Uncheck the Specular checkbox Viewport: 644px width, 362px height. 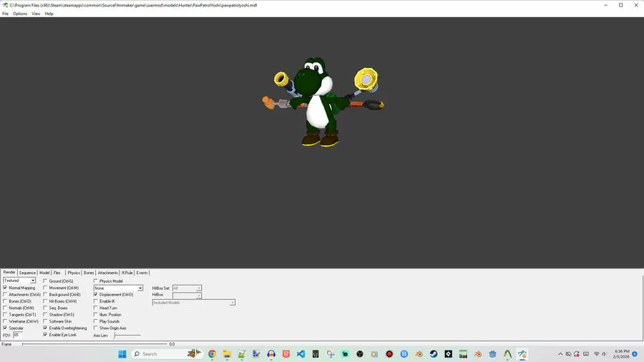point(5,328)
